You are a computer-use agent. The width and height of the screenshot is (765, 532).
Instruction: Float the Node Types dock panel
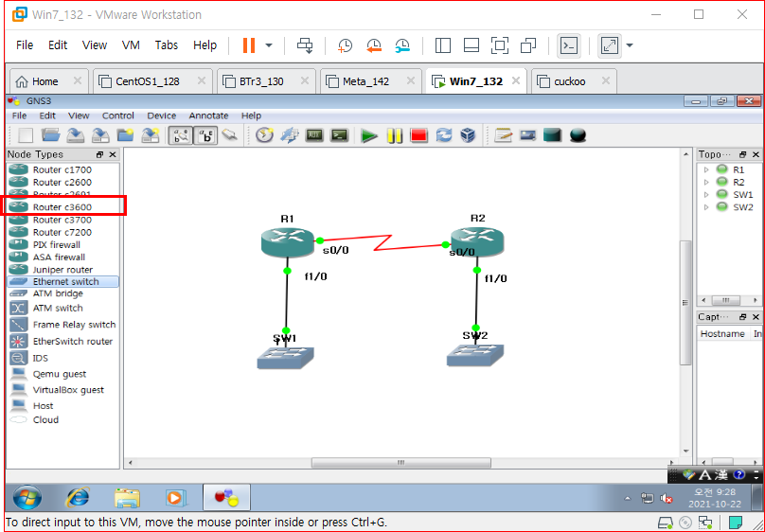tap(99, 154)
